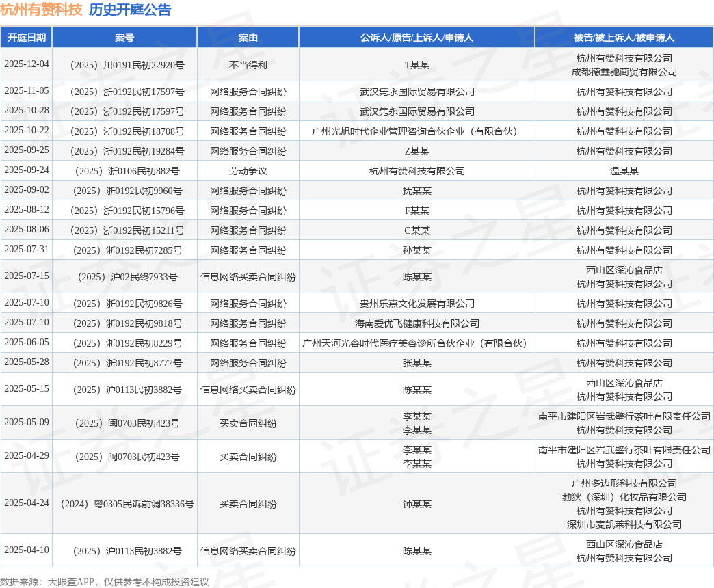Select the date 2025-05-15
The image size is (714, 588).
click(x=27, y=388)
